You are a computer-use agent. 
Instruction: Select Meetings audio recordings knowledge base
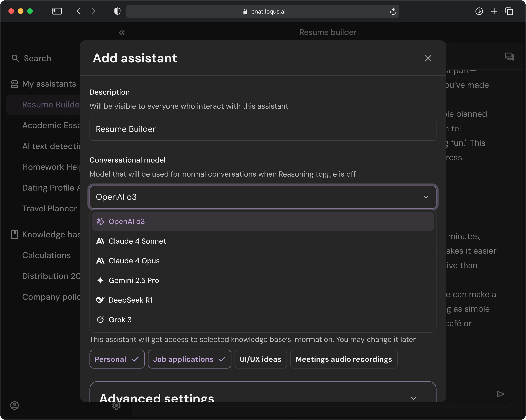pyautogui.click(x=344, y=359)
